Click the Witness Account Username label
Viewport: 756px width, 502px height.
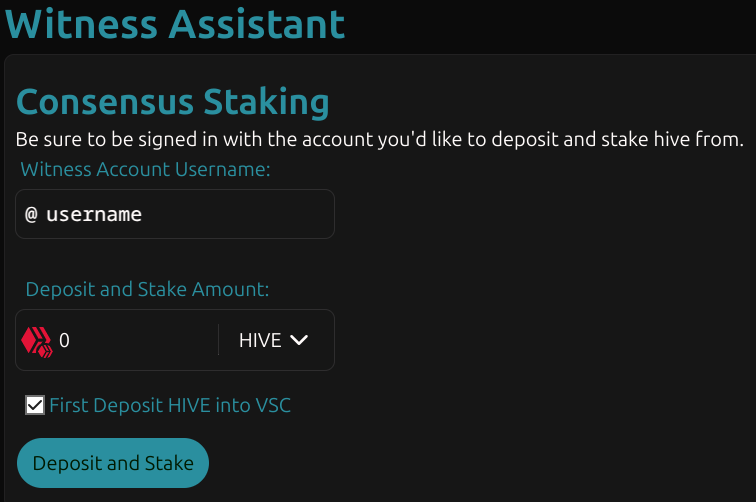click(145, 169)
